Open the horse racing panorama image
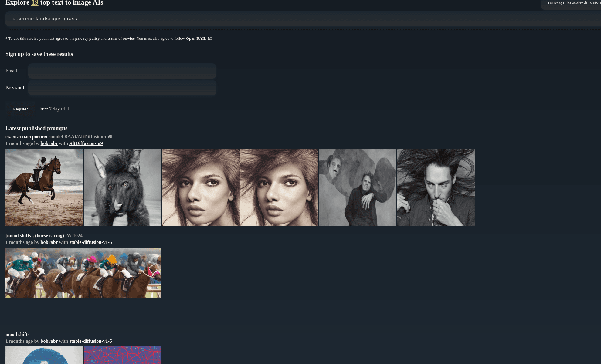The width and height of the screenshot is (601, 364). tap(83, 273)
